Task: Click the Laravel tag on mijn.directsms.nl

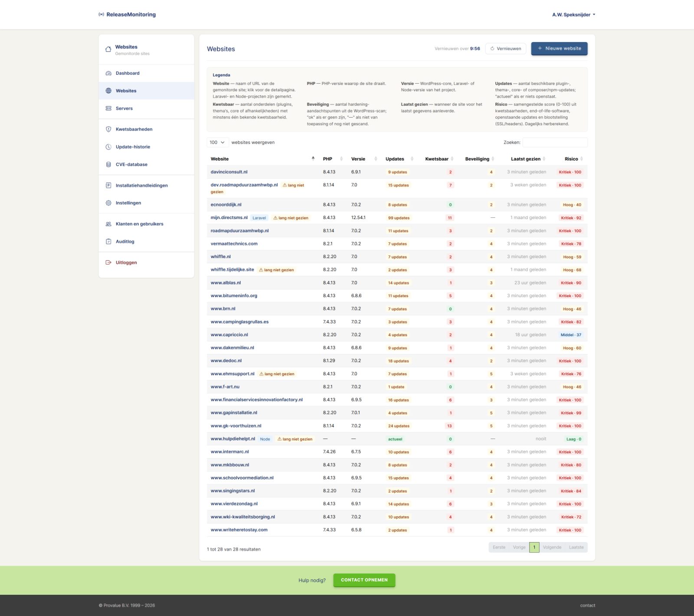Action: pos(259,218)
